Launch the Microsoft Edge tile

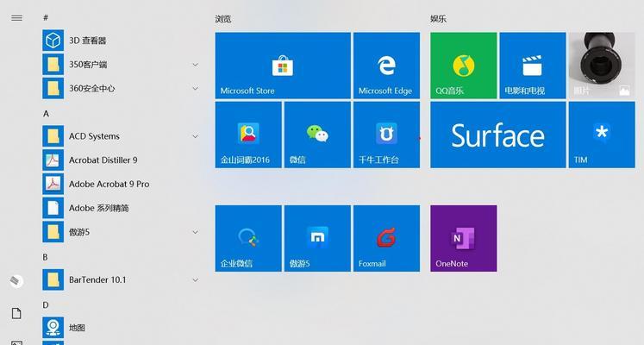(386, 66)
